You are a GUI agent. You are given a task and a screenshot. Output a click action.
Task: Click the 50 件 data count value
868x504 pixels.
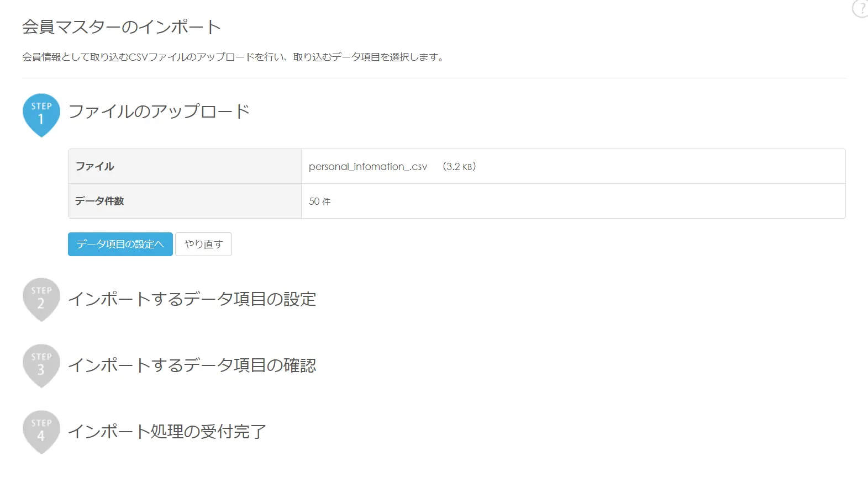click(320, 201)
